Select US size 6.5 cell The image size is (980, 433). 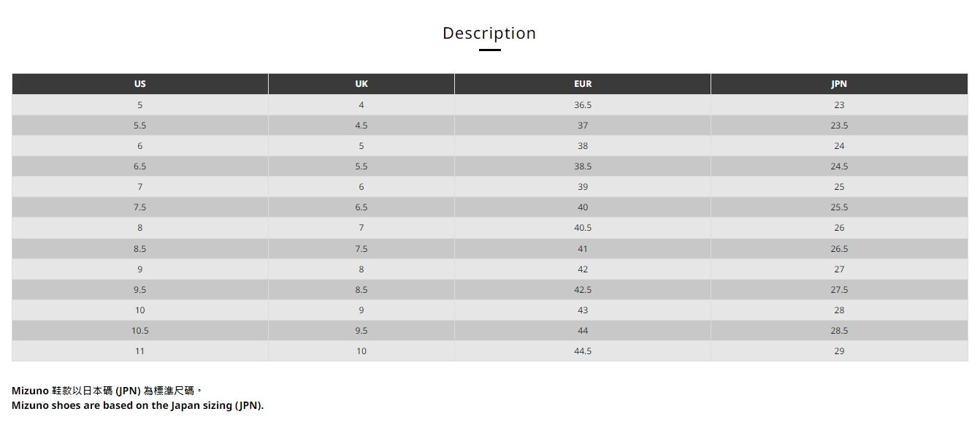[140, 166]
